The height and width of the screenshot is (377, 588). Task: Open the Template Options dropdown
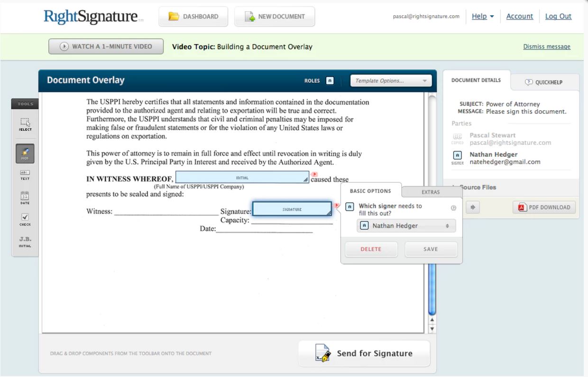(391, 81)
